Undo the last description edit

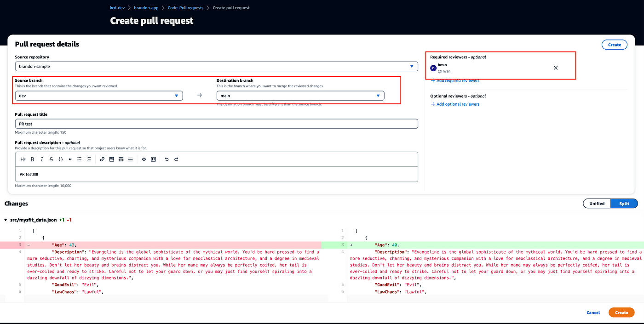tap(167, 159)
